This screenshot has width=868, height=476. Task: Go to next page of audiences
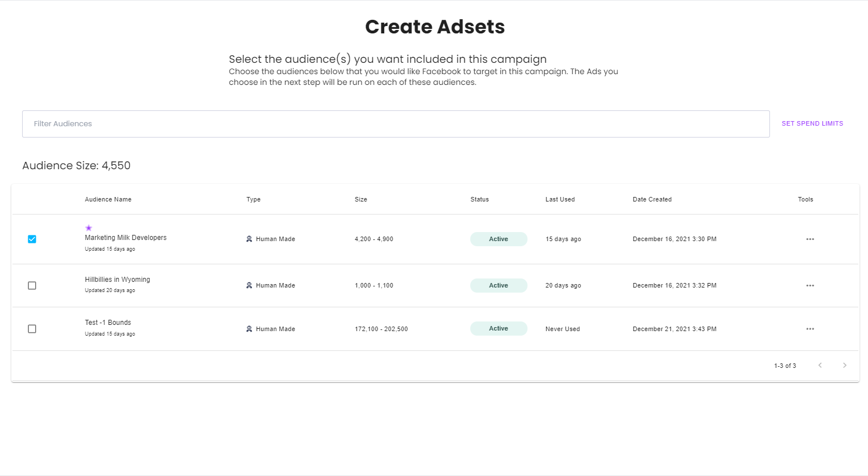844,366
